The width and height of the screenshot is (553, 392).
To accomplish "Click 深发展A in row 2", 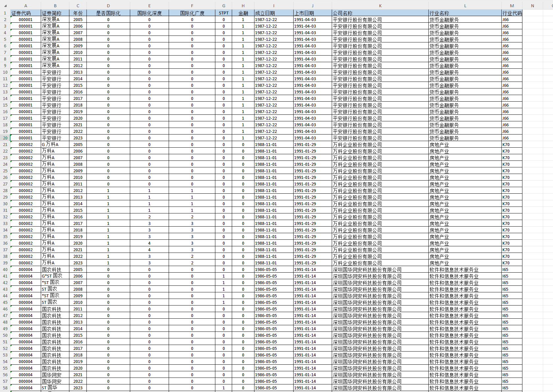I will 55,20.
